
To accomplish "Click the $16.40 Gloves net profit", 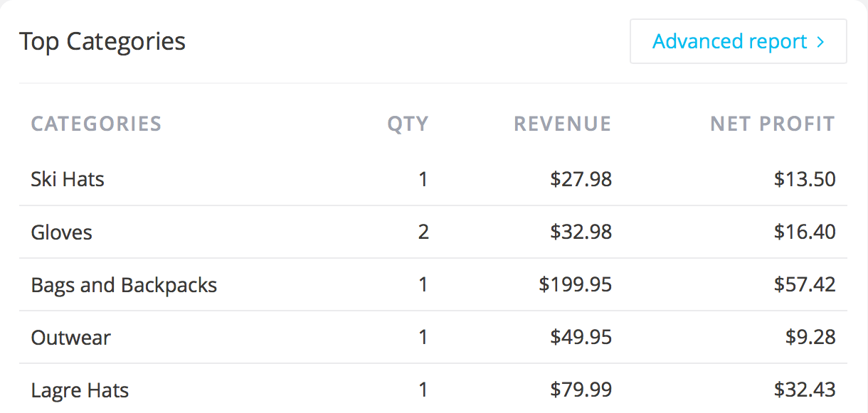I will pos(805,232).
